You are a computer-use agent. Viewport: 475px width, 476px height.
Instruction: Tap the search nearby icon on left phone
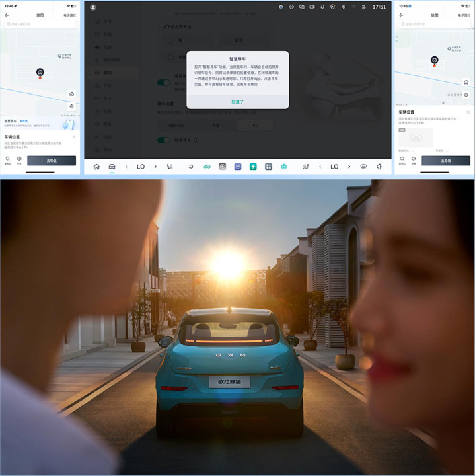click(x=7, y=160)
